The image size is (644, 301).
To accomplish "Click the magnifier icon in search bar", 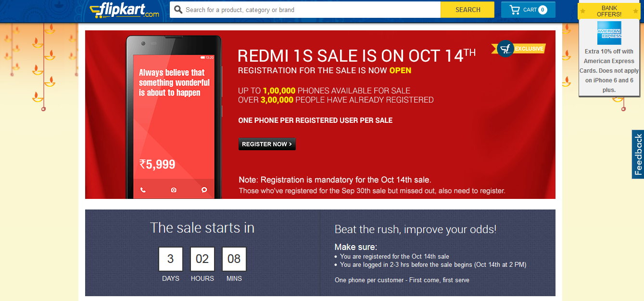I will coord(178,10).
